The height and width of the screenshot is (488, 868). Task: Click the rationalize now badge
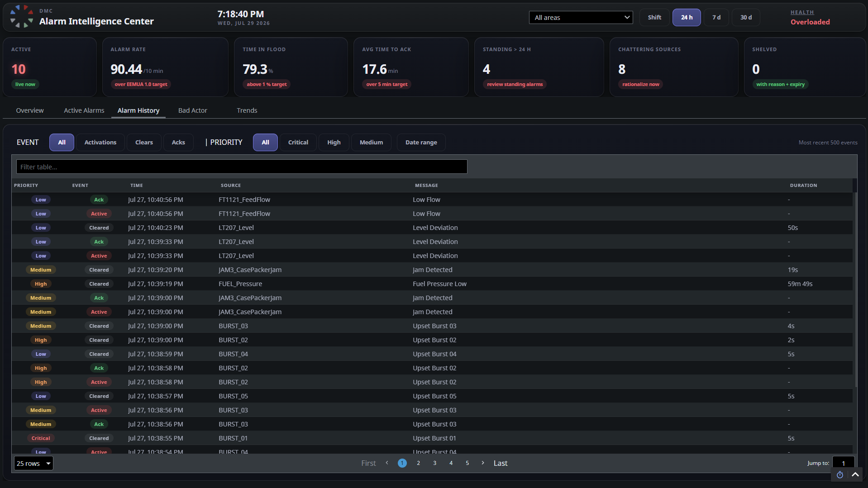click(641, 84)
